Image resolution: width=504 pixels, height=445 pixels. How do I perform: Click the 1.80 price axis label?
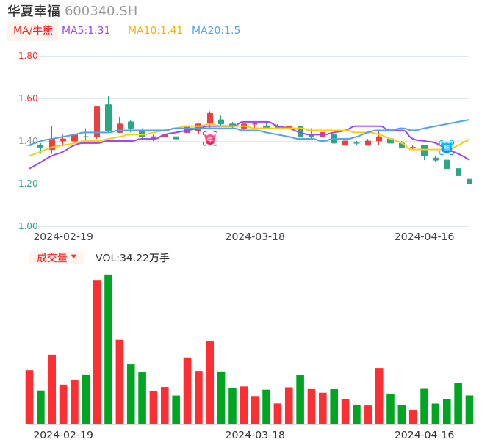28,56
